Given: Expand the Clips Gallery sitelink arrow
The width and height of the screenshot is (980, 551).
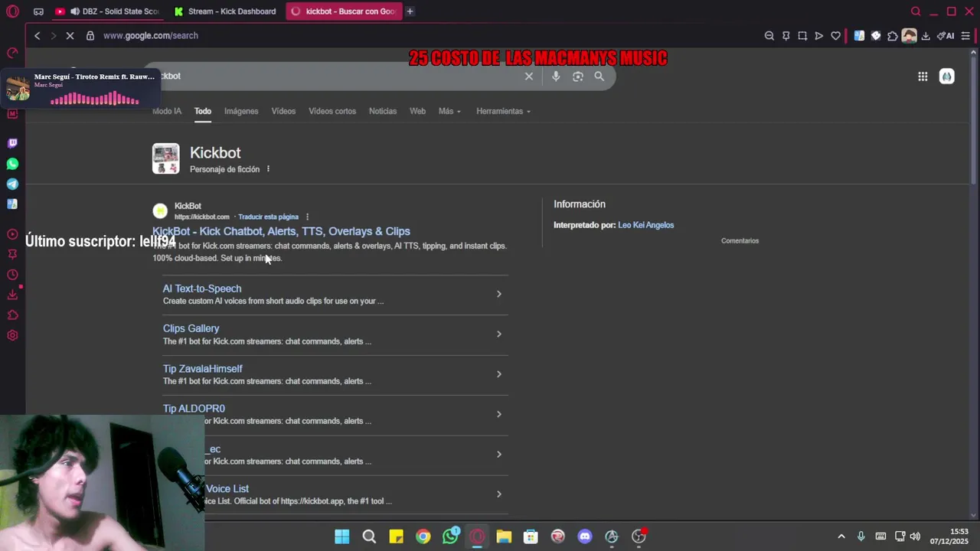Looking at the screenshot, I should click(x=498, y=334).
